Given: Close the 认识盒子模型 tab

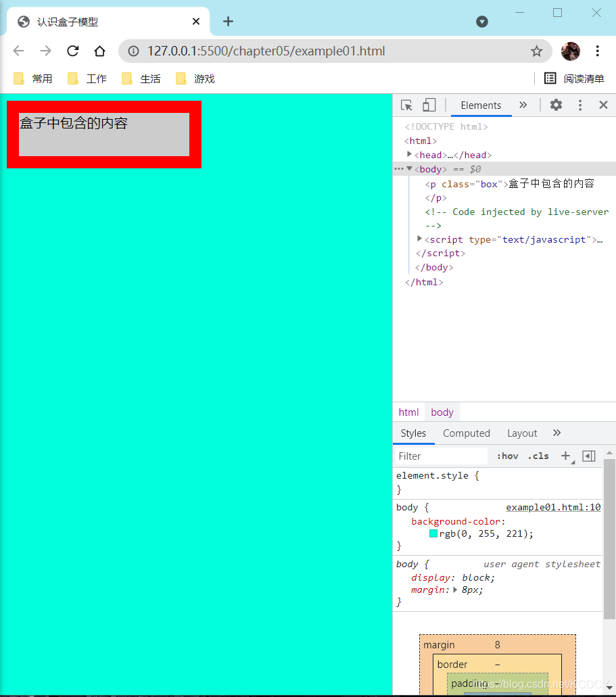Looking at the screenshot, I should [195, 22].
